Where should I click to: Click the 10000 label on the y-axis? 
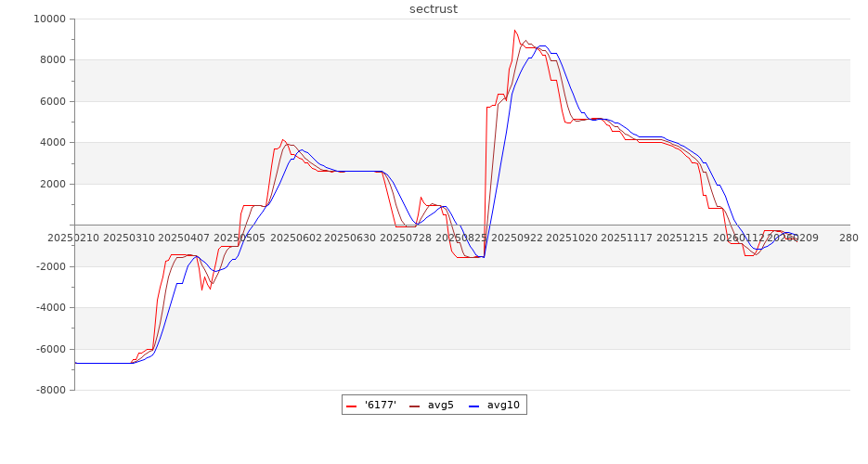coord(48,19)
